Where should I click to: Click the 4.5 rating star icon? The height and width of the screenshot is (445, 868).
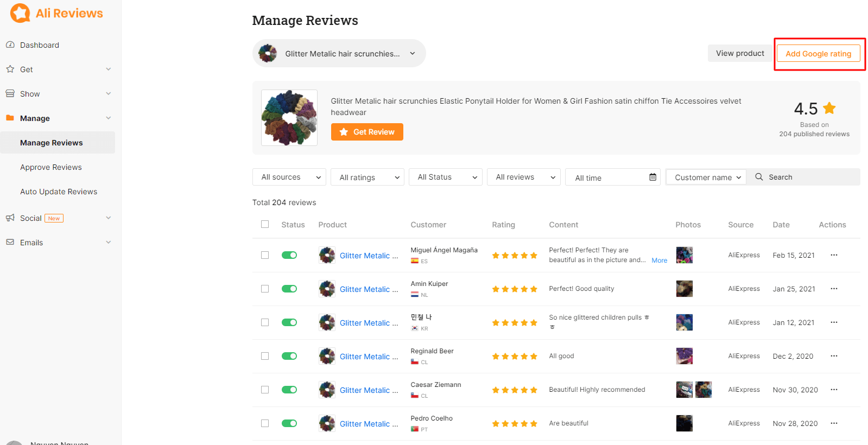[829, 108]
